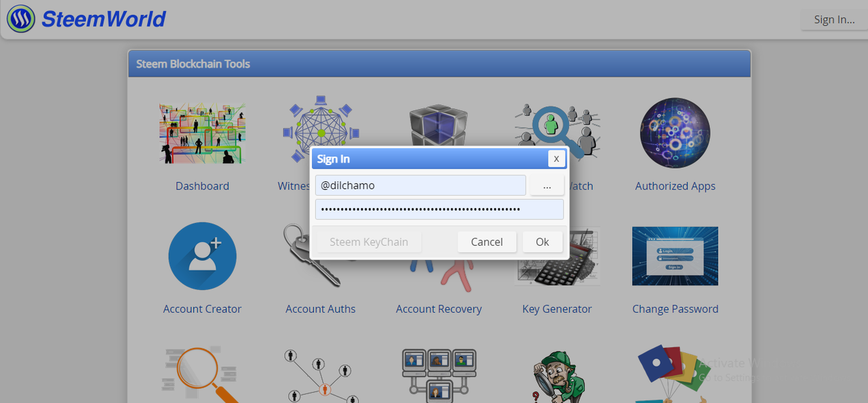The width and height of the screenshot is (868, 403).
Task: Click the Account Auths keys icon
Action: 312,256
